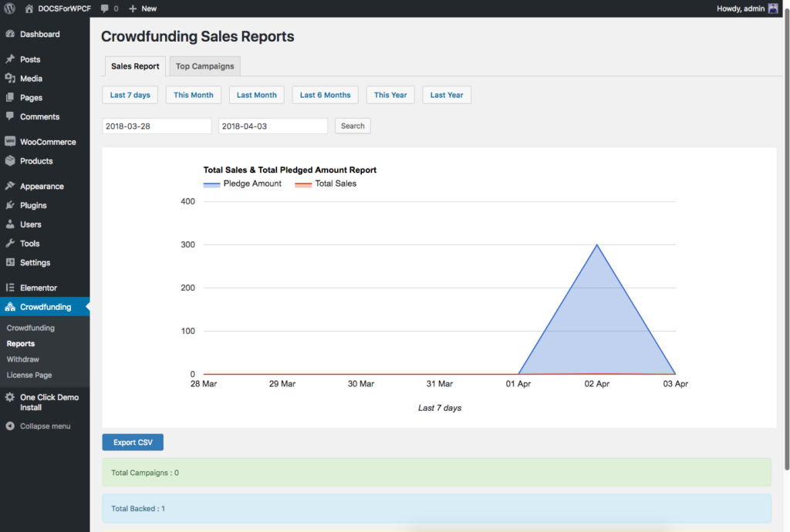Click the admin user avatar

coord(772,8)
